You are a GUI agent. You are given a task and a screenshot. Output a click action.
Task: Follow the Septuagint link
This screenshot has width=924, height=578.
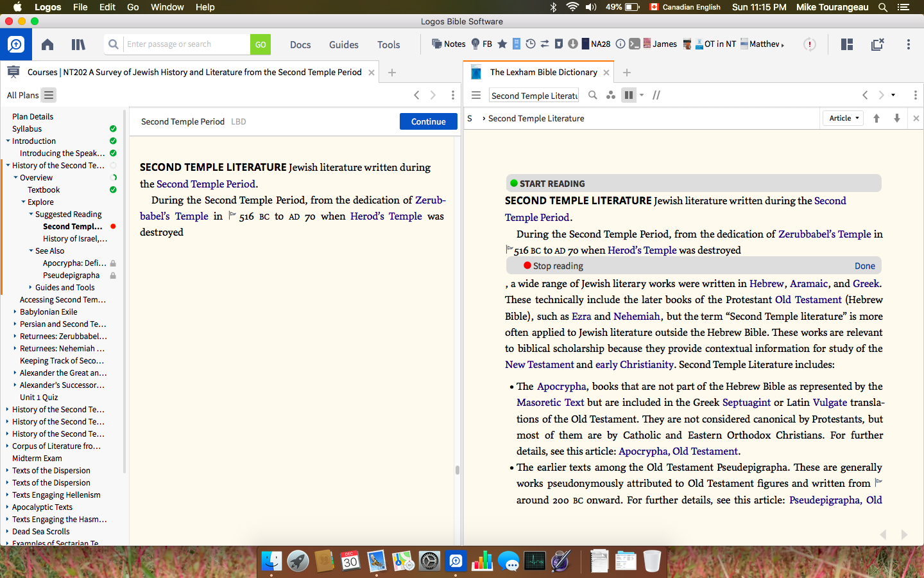click(746, 402)
